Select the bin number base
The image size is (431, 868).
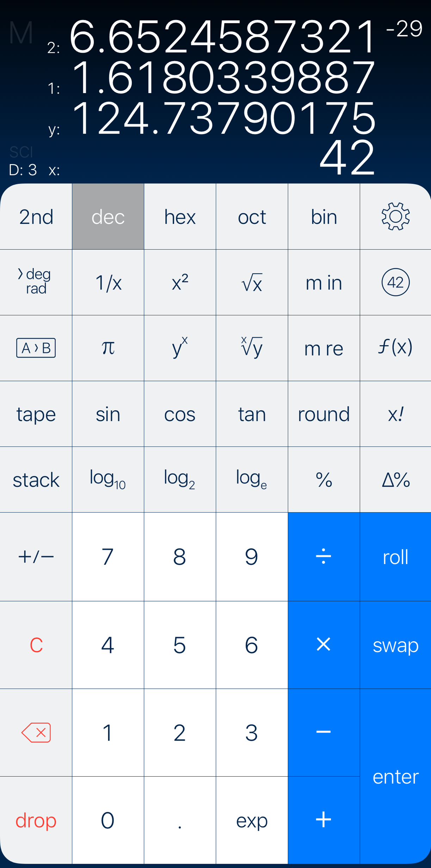coord(324,216)
